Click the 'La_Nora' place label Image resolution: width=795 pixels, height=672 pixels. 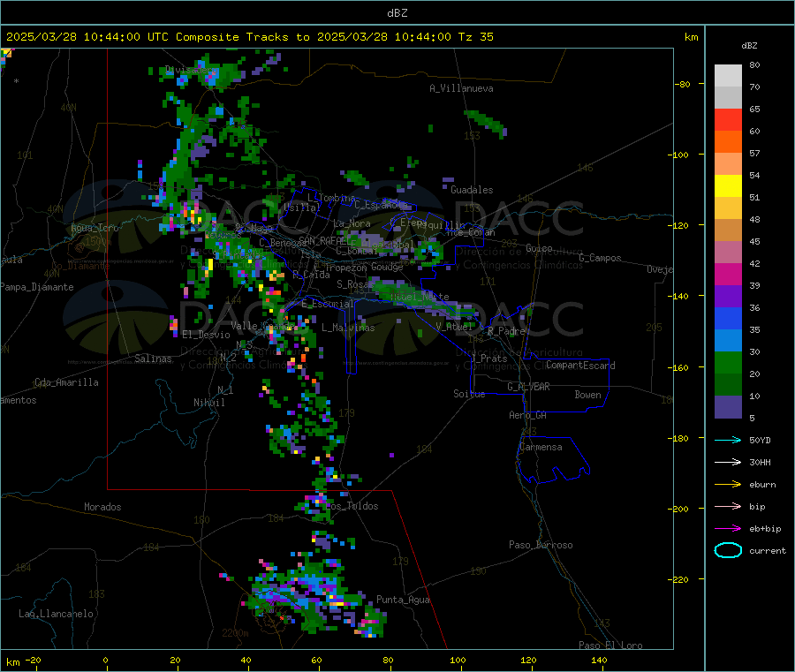352,223
